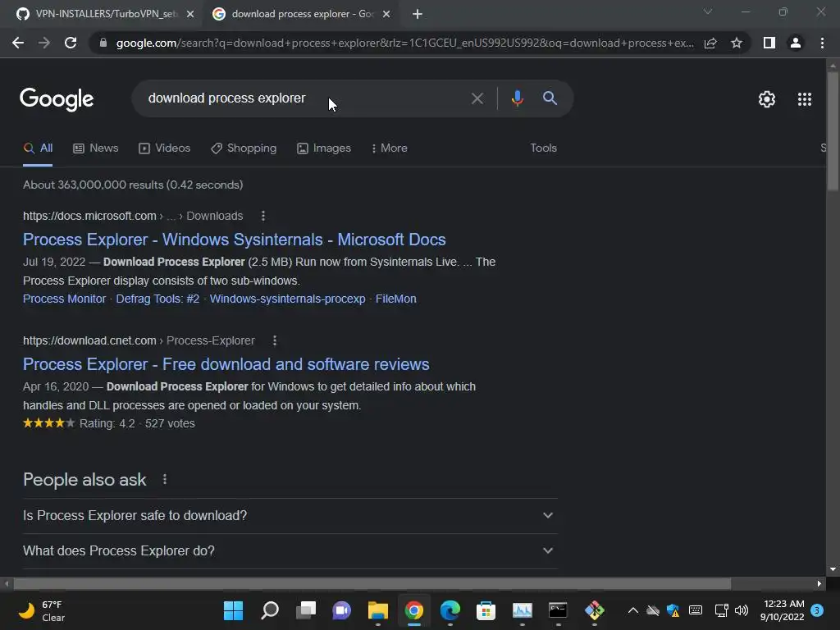Open the Process Monitor sitelink
Image resolution: width=840 pixels, height=630 pixels.
[64, 299]
